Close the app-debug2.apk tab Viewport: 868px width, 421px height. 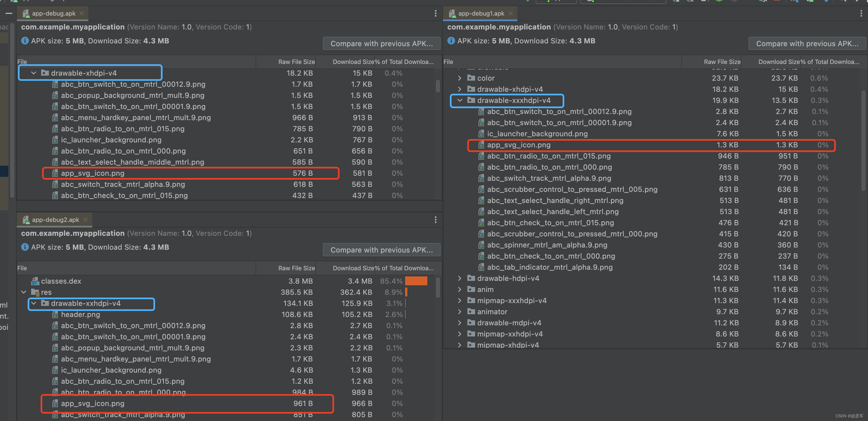(86, 220)
